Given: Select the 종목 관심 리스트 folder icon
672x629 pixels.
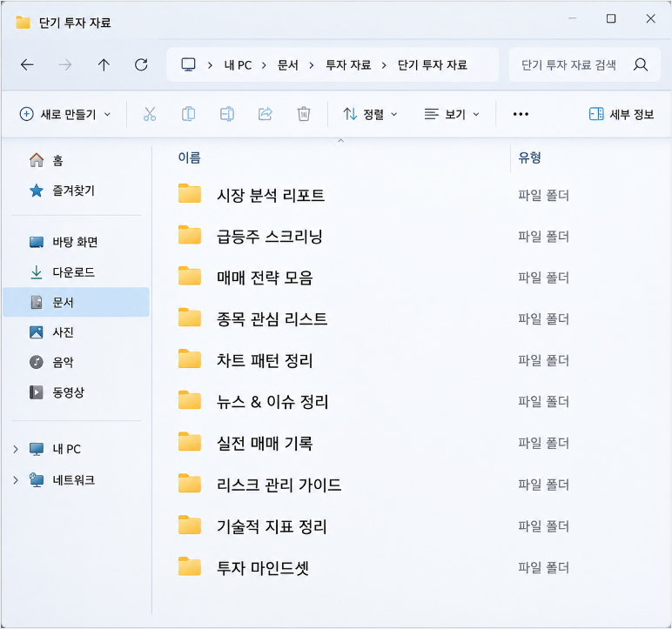Looking at the screenshot, I should pyautogui.click(x=190, y=318).
